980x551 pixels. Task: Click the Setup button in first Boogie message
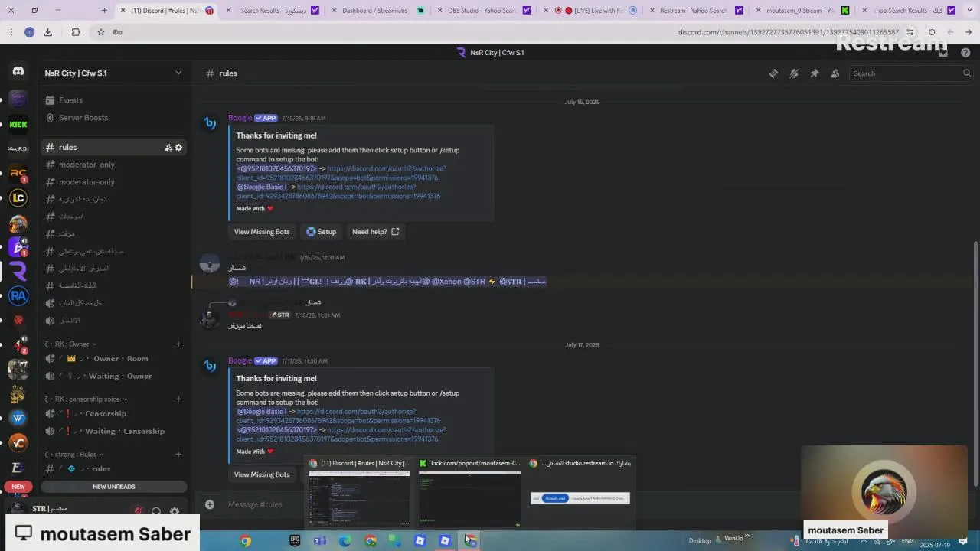pos(322,232)
